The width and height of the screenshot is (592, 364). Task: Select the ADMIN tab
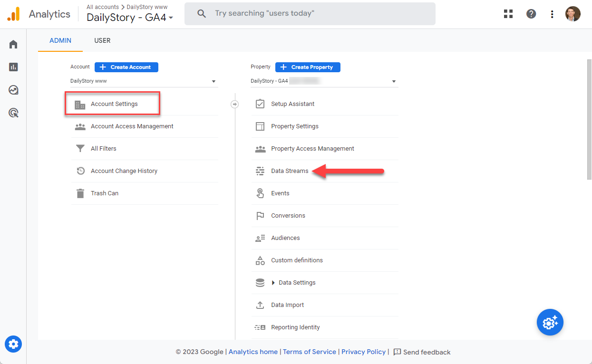click(x=60, y=40)
